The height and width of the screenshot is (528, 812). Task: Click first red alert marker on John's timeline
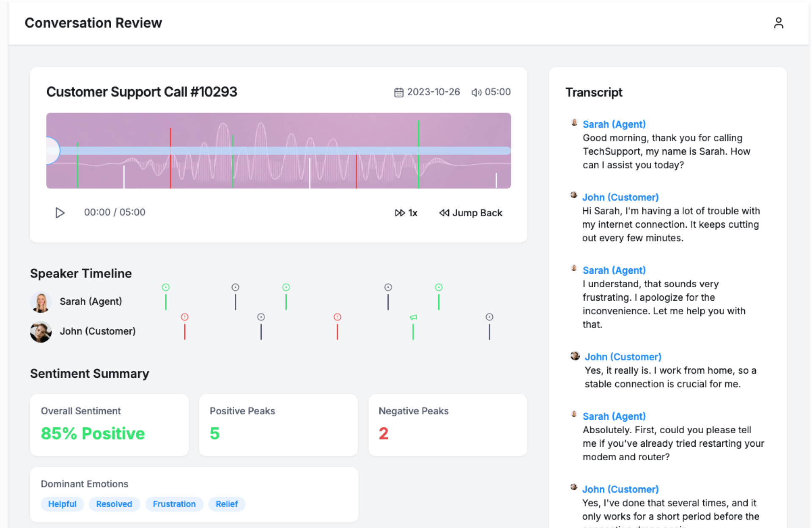tap(185, 317)
